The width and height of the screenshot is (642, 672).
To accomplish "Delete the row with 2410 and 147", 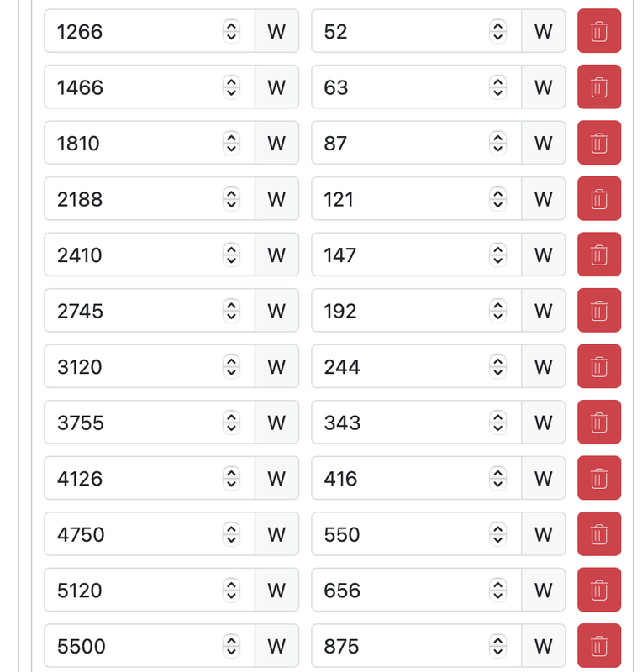I will 598,255.
